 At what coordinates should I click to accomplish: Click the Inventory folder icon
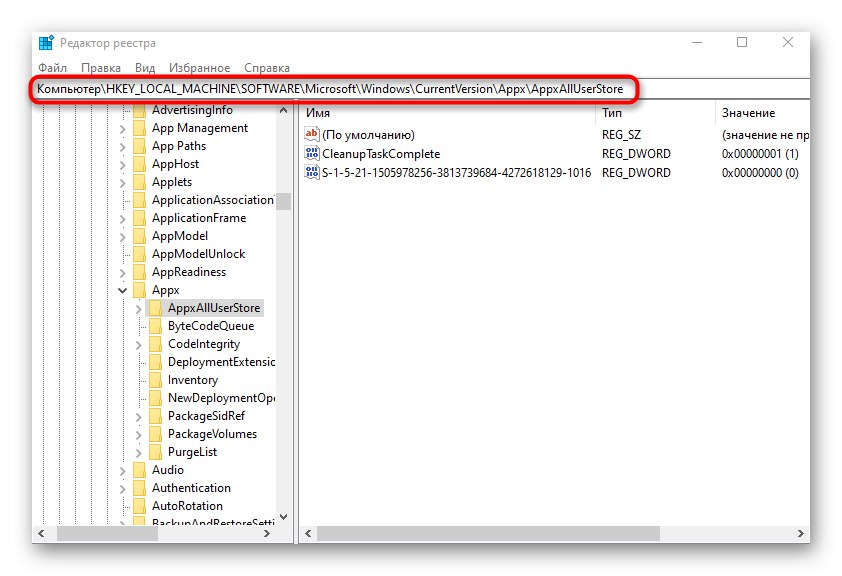pyautogui.click(x=156, y=380)
